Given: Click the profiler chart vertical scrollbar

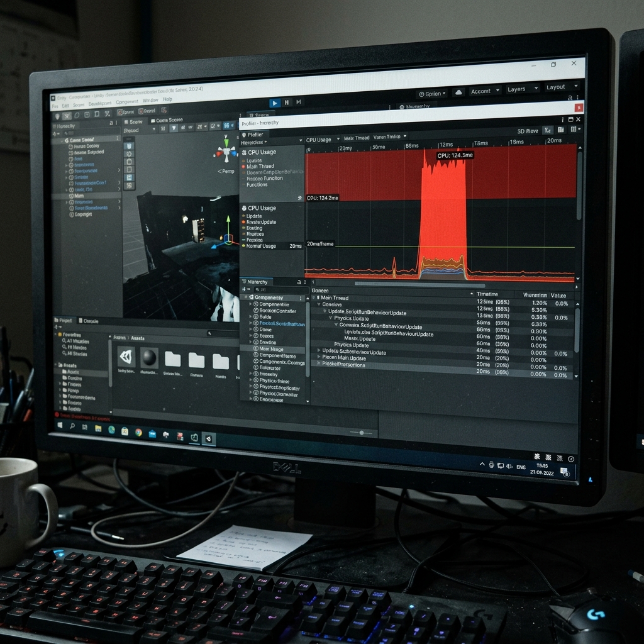Looking at the screenshot, I should (x=579, y=185).
